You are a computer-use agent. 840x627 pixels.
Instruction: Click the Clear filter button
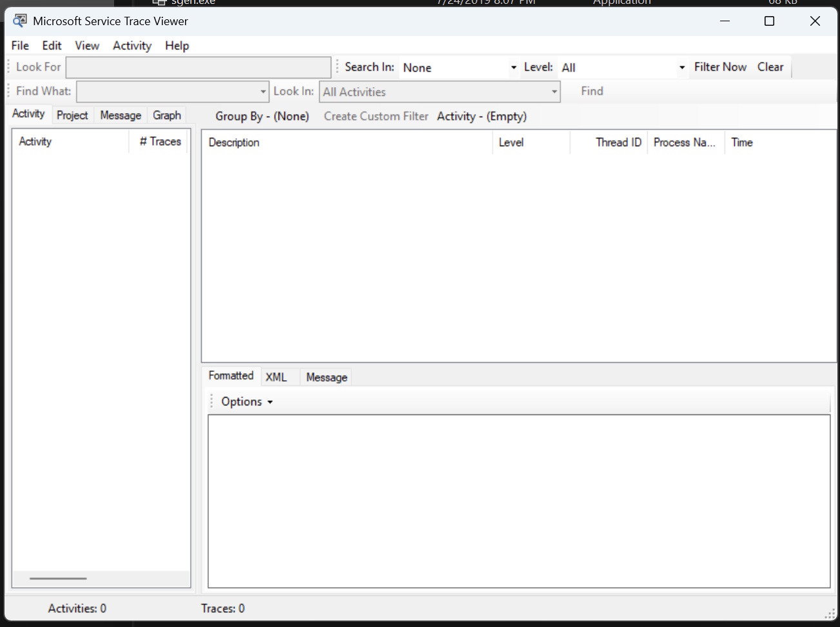(x=770, y=67)
